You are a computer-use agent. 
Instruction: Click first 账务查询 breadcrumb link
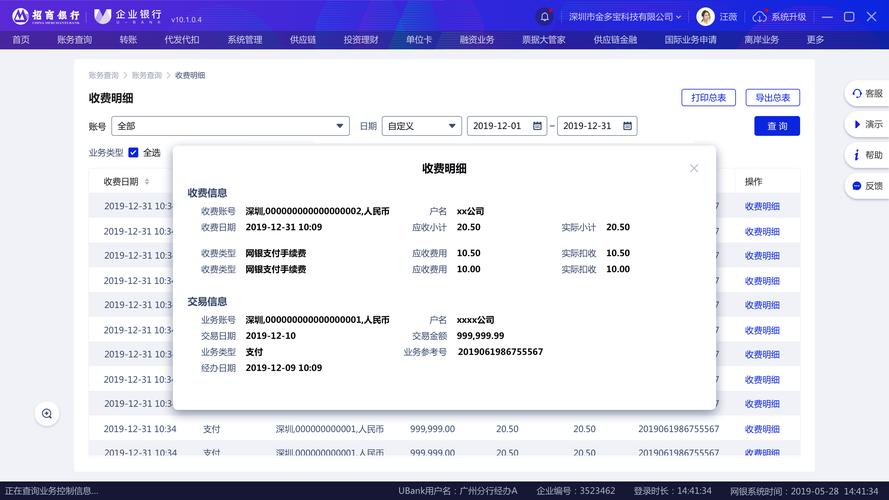[x=104, y=75]
